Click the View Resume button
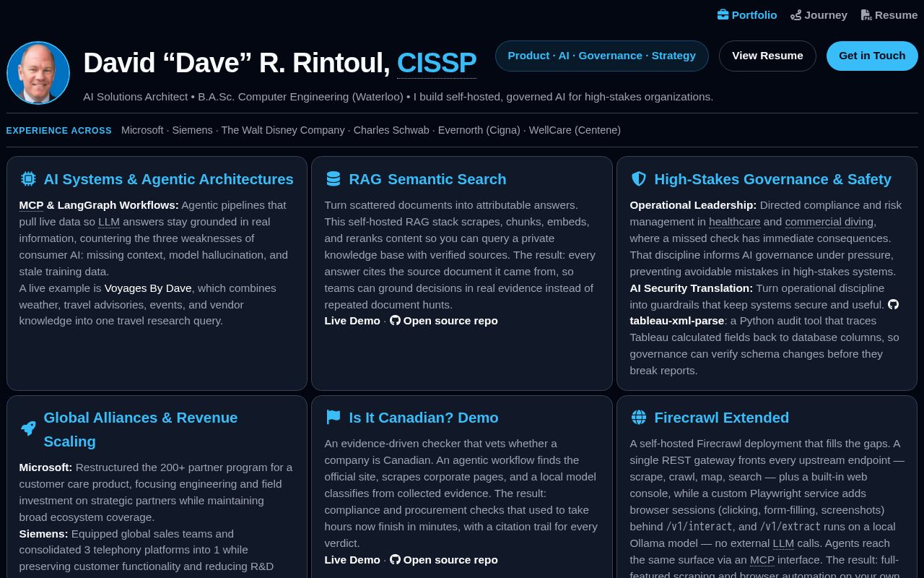This screenshot has width=924, height=578. click(x=767, y=56)
